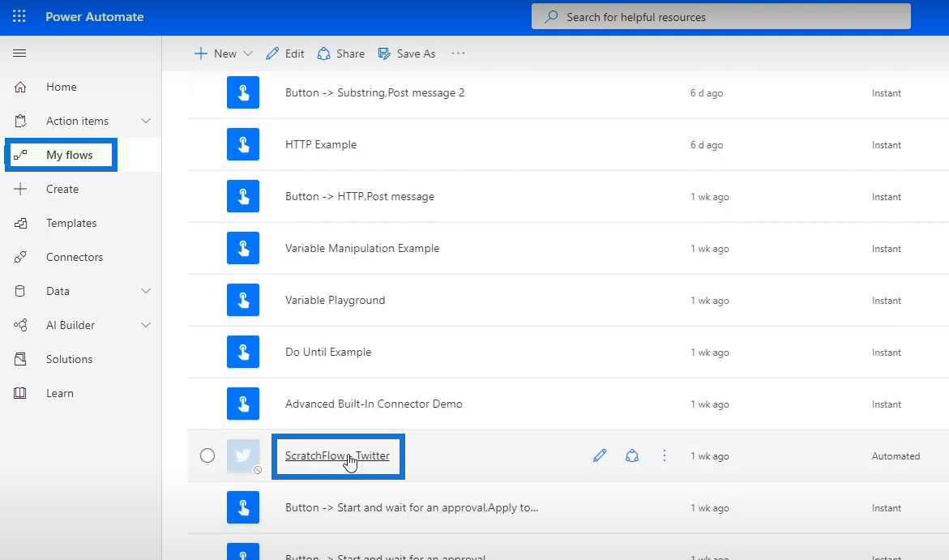This screenshot has height=560, width=949.
Task: Open My flows in the sidebar
Action: (x=70, y=155)
